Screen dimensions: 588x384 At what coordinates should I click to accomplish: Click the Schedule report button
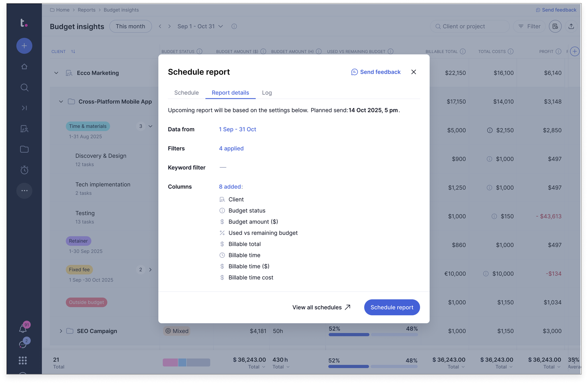[x=392, y=307]
